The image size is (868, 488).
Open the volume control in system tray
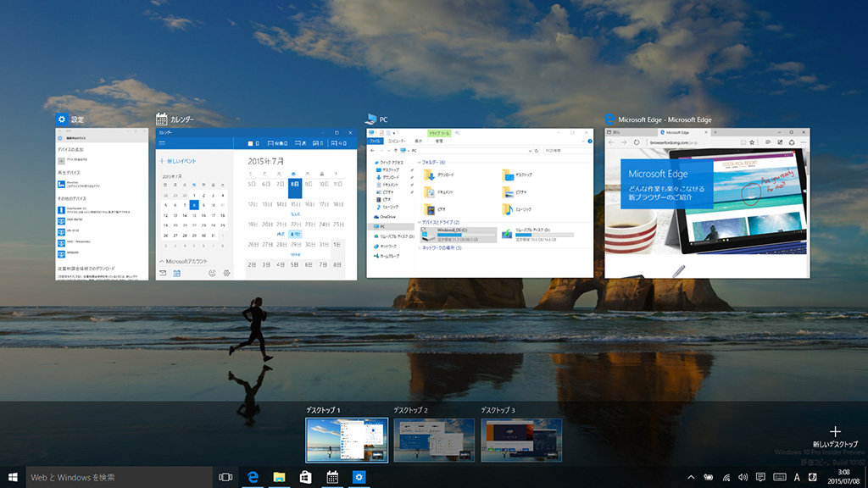743,477
